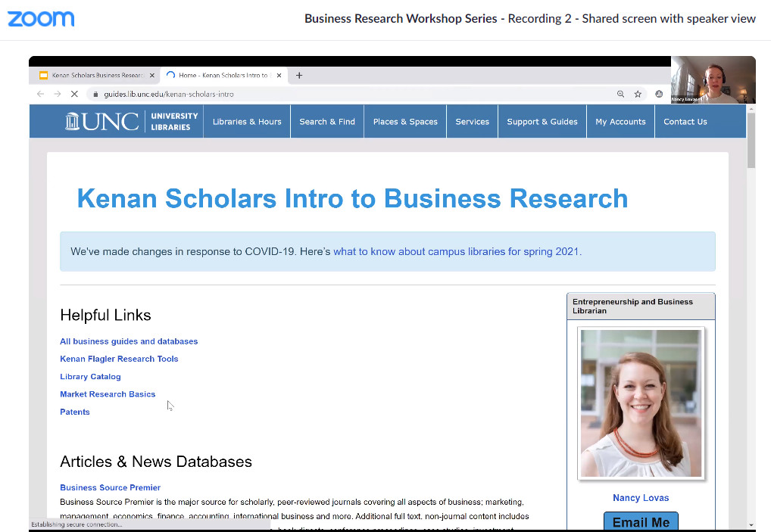Open Contact Us menu item

click(685, 121)
